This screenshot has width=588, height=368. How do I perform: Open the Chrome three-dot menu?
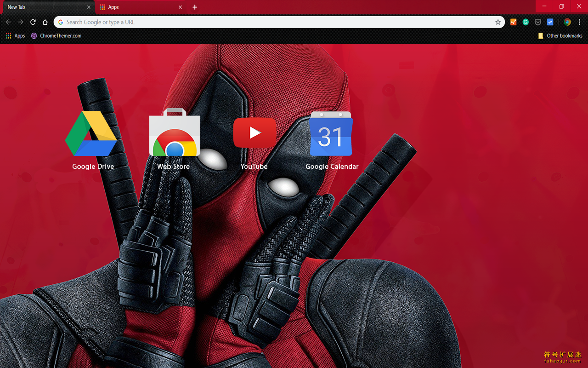tap(580, 22)
